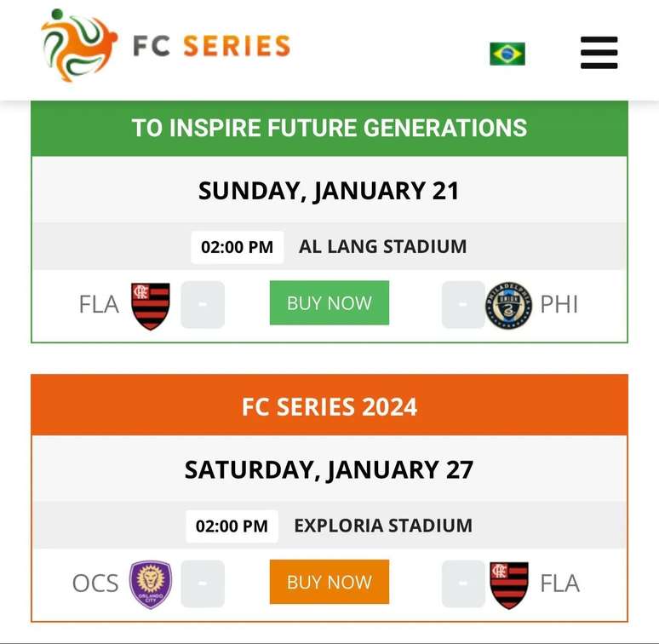Select the TO INSPIRE FUTURE GENERATIONS header
Image resolution: width=659 pixels, height=644 pixels.
[x=329, y=129]
